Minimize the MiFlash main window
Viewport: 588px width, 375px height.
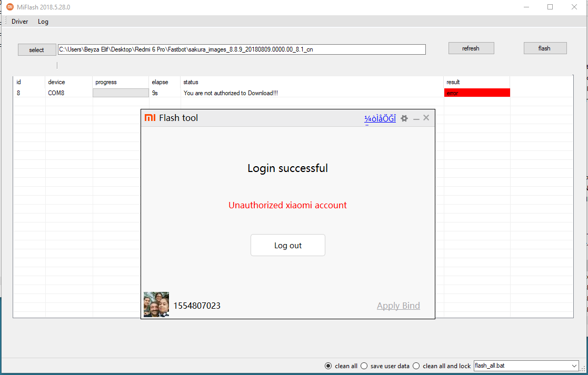(526, 7)
